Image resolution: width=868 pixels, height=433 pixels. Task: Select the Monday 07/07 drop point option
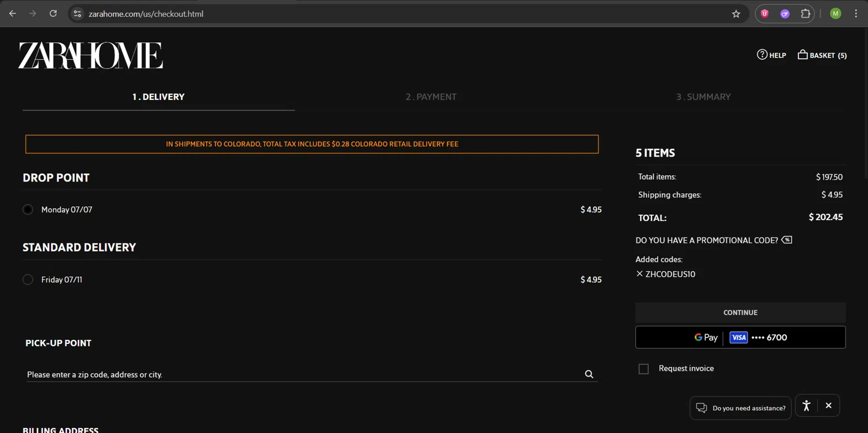[x=28, y=210]
